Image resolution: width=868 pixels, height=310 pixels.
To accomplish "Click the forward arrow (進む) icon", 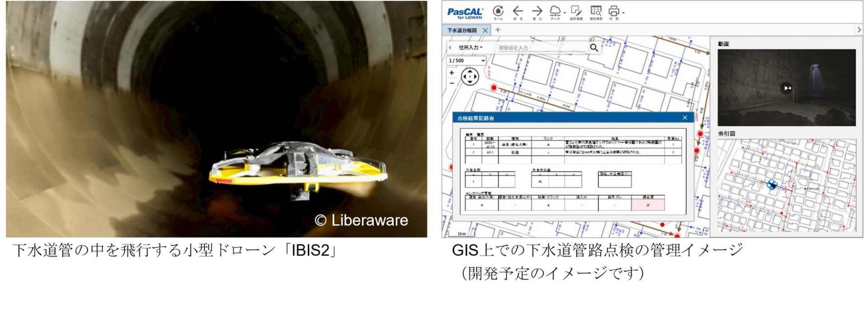I will [537, 12].
